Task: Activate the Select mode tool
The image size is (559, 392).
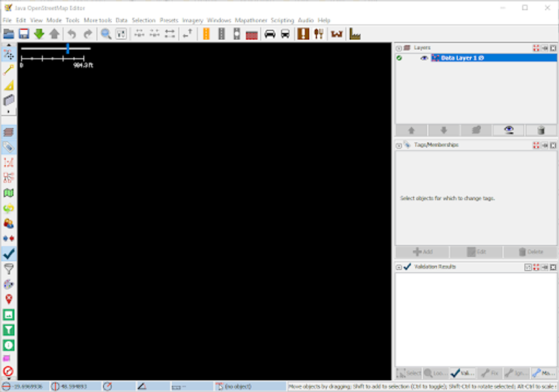Action: [9, 55]
